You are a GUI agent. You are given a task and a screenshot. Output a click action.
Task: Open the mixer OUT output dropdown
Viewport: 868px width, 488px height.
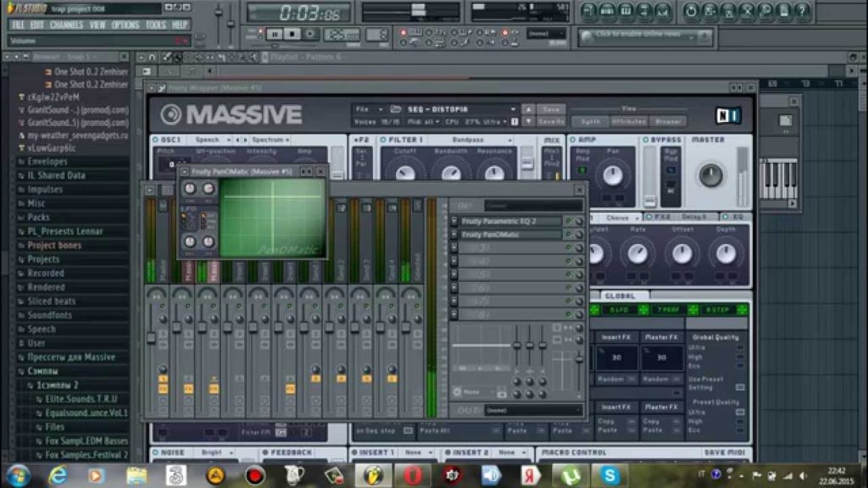533,411
